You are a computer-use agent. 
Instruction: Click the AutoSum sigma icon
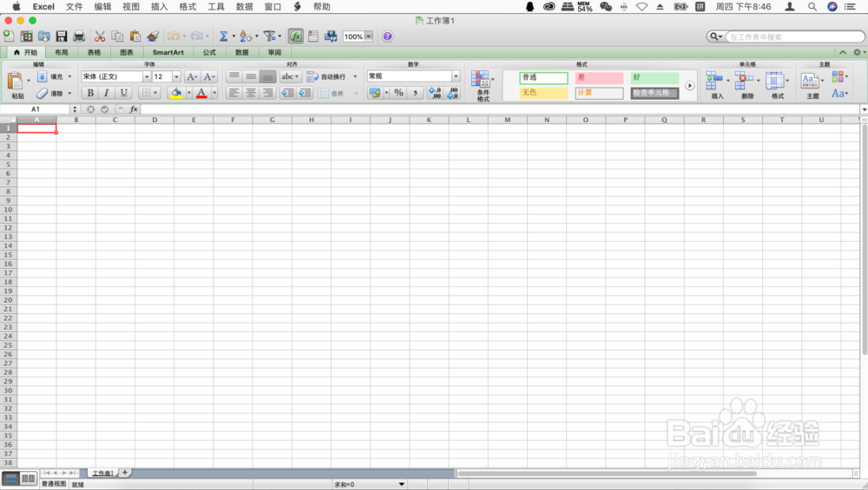224,36
